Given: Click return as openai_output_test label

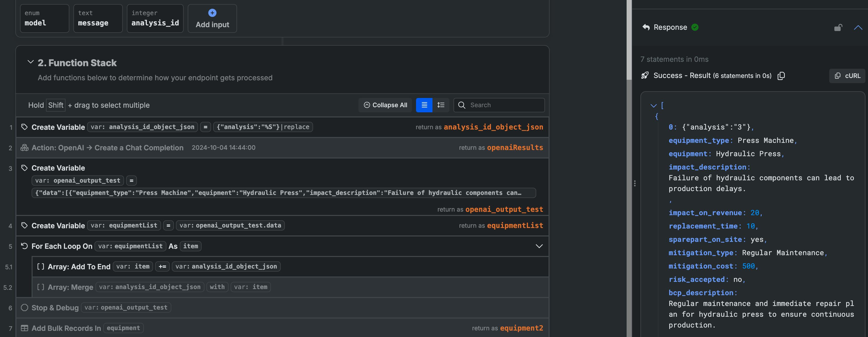Looking at the screenshot, I should click(490, 209).
